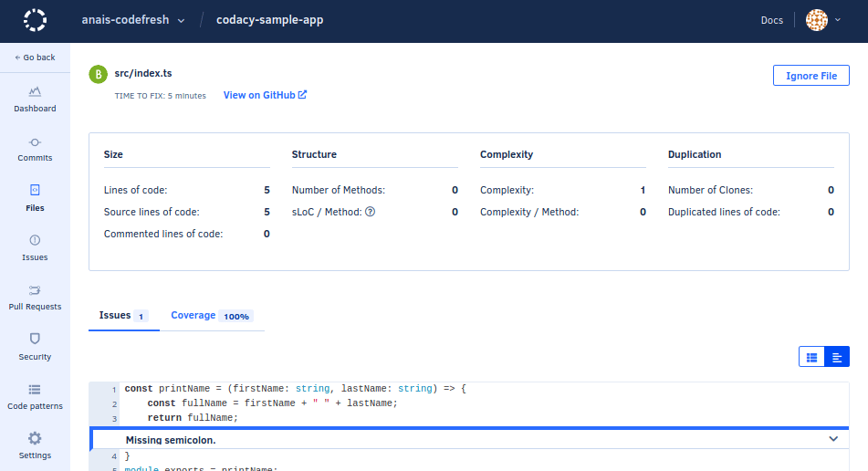Open the View on GitHub link
This screenshot has width=868, height=471.
click(x=265, y=95)
